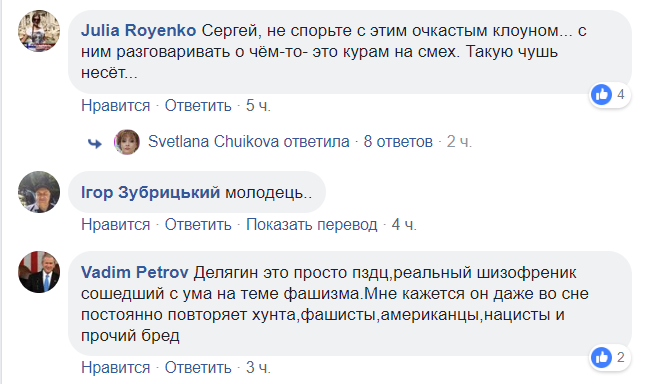Show translation with Показать перевод
Viewport: 668px width, 384px height.
tap(312, 224)
